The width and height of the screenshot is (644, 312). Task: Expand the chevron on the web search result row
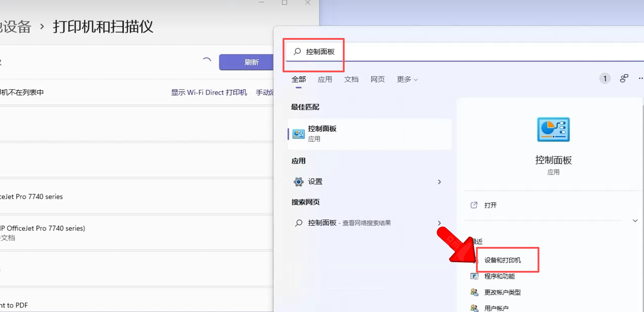(439, 223)
